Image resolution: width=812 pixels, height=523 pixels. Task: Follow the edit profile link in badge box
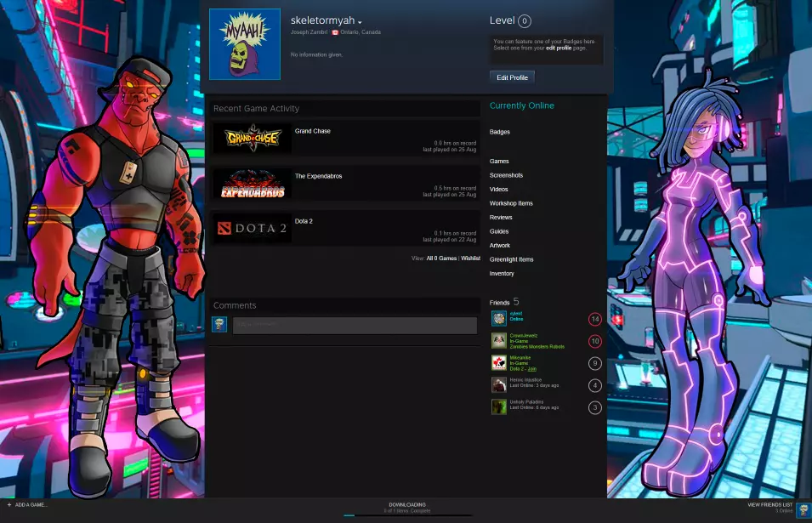pyautogui.click(x=559, y=48)
